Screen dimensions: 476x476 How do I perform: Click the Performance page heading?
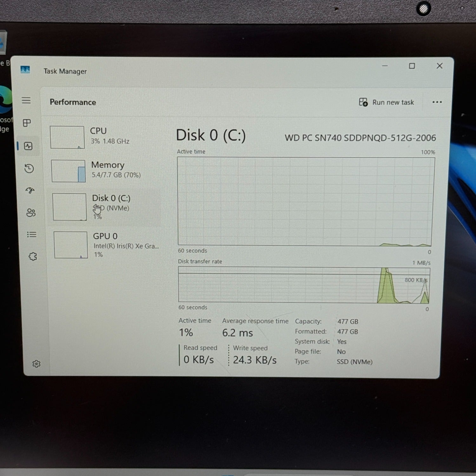73,102
